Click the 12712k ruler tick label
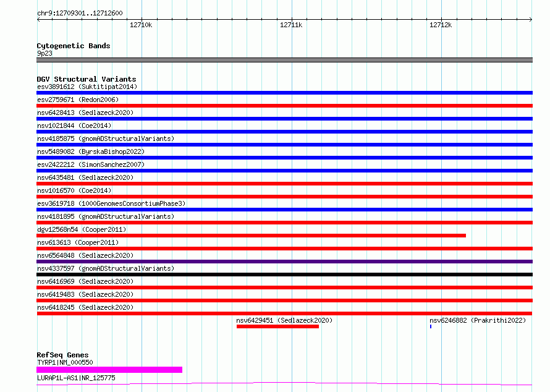 click(441, 25)
